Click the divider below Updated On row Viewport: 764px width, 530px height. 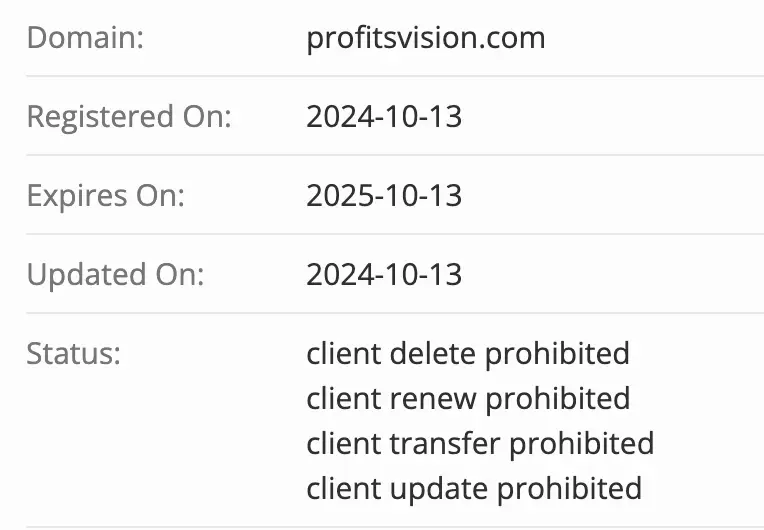point(394,313)
